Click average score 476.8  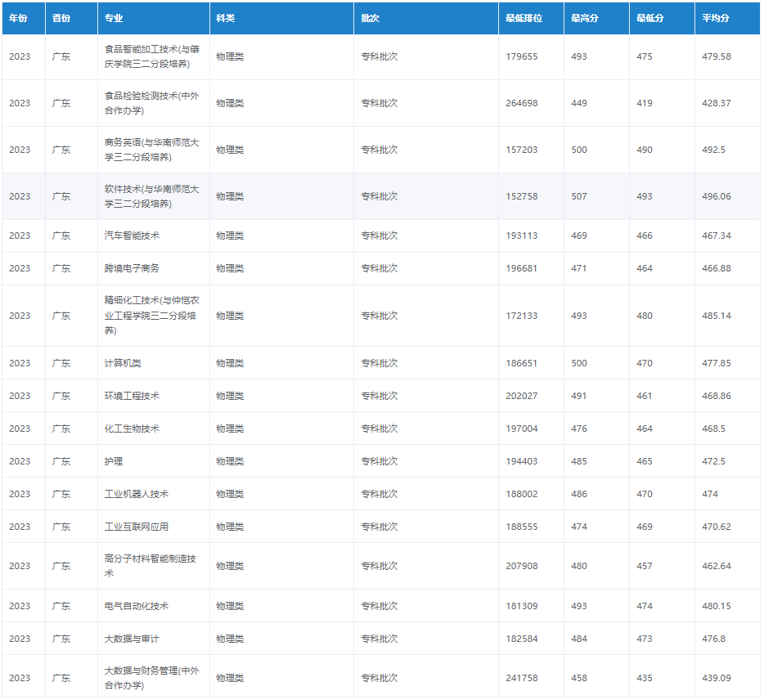pyautogui.click(x=713, y=639)
